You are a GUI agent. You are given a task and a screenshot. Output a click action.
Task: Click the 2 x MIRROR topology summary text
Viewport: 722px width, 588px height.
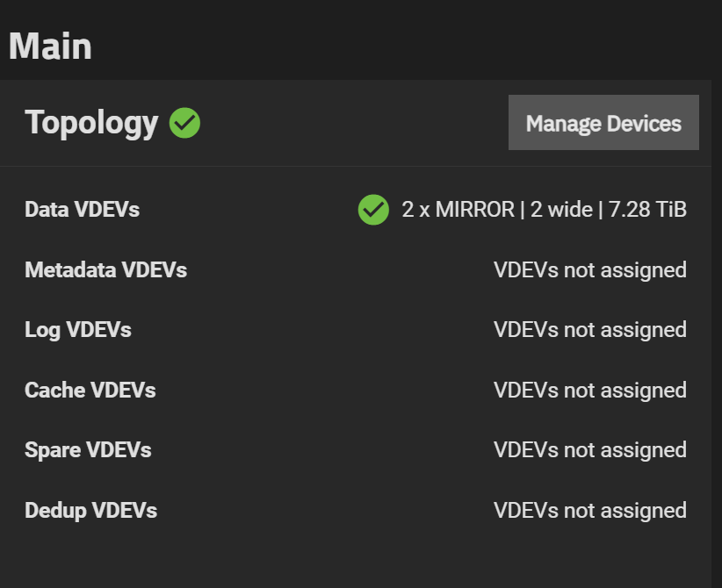(544, 210)
